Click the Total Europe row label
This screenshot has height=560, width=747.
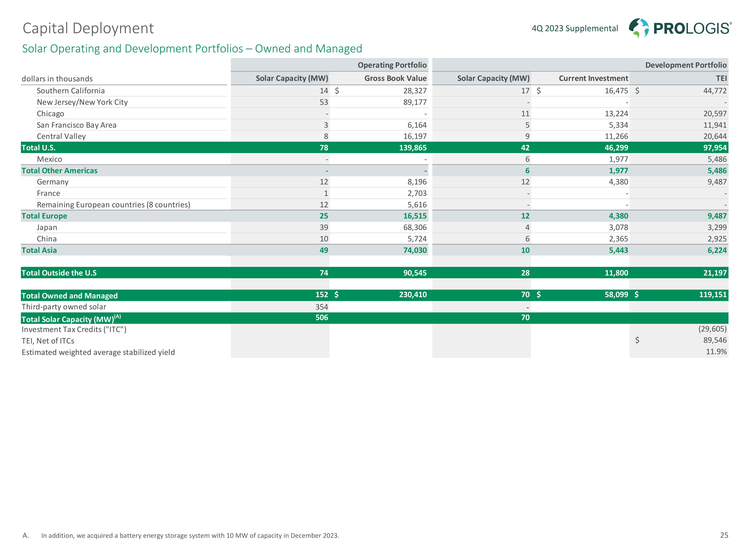coord(44,216)
